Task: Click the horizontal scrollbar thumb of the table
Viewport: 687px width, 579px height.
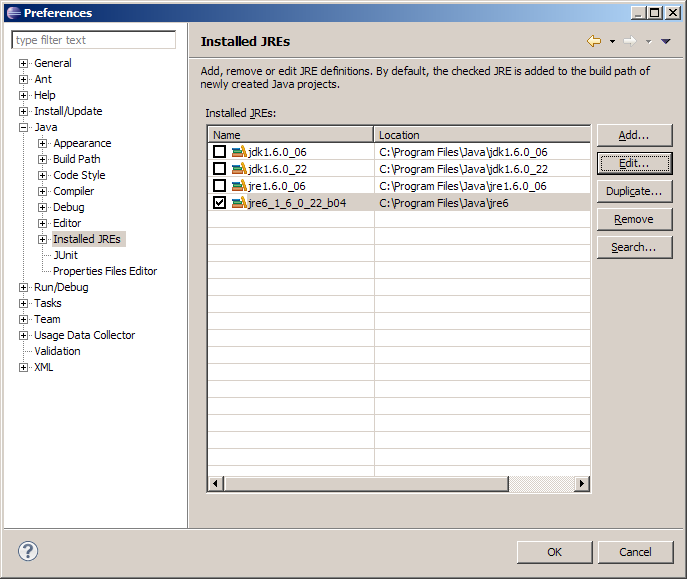Action: coord(366,484)
